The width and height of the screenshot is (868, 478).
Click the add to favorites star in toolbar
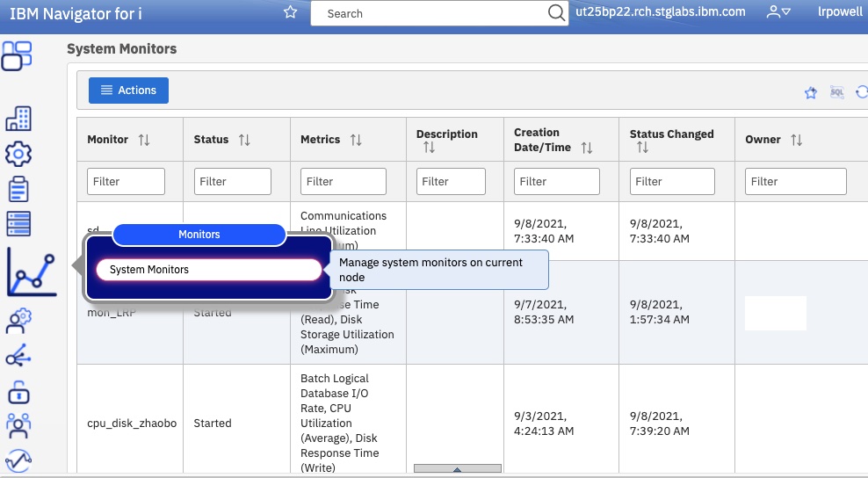pos(810,92)
